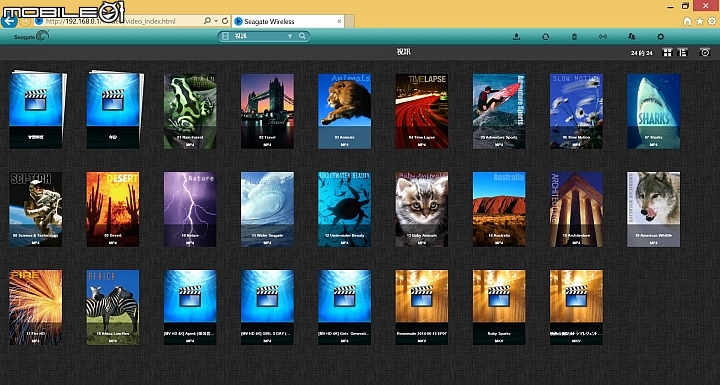Play the Ruby Sparks MKV video
The width and height of the screenshot is (720, 385).
[x=499, y=307]
